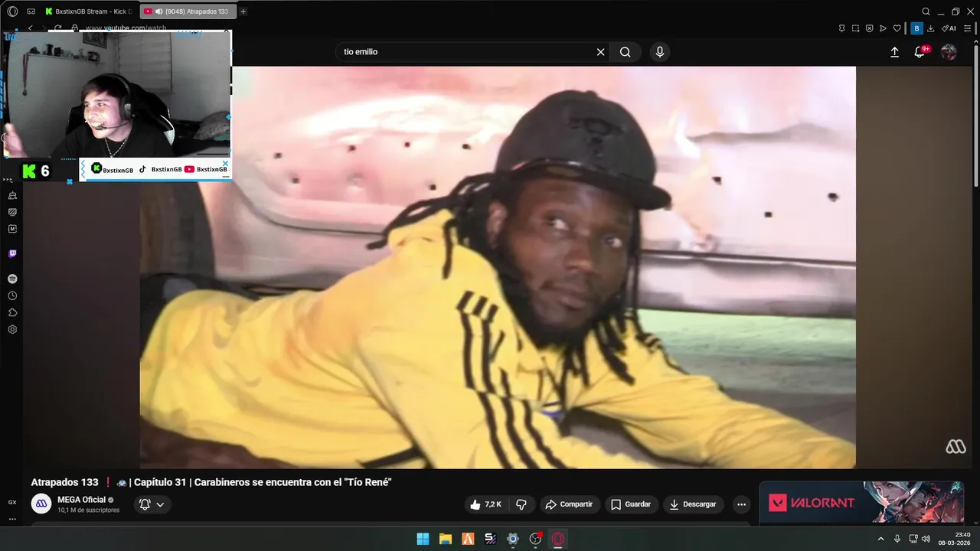980x551 pixels.
Task: Open the orange A app in taskbar
Action: click(x=468, y=539)
